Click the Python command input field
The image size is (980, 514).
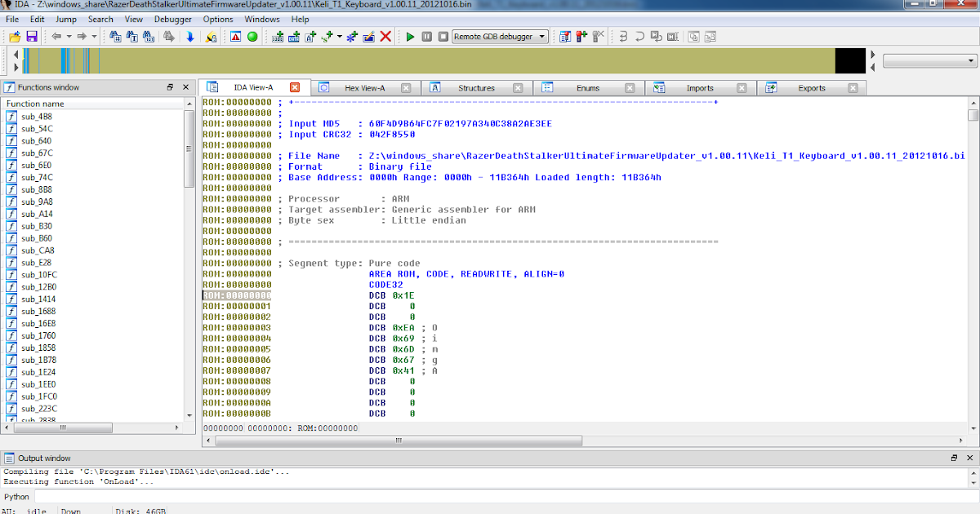(x=506, y=496)
